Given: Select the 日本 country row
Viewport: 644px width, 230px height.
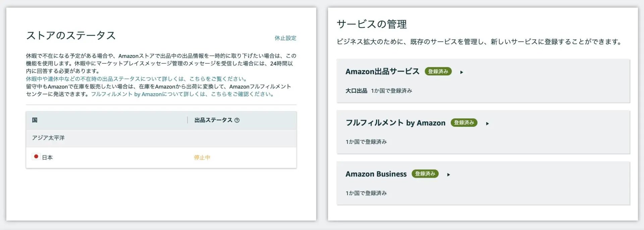Looking at the screenshot, I should click(48, 157).
